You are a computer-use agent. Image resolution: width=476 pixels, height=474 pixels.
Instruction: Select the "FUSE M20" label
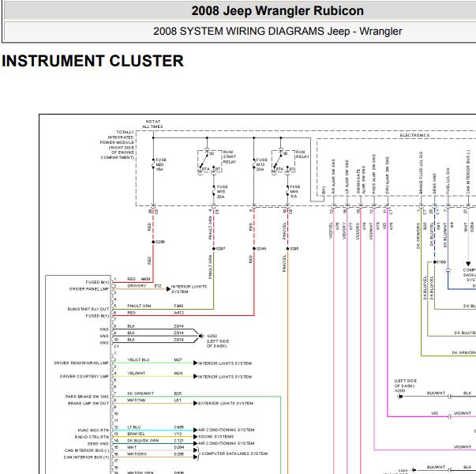tap(161, 162)
